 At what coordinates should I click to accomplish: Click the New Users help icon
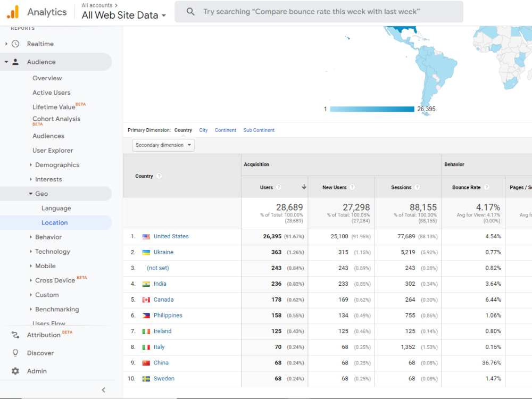(352, 187)
